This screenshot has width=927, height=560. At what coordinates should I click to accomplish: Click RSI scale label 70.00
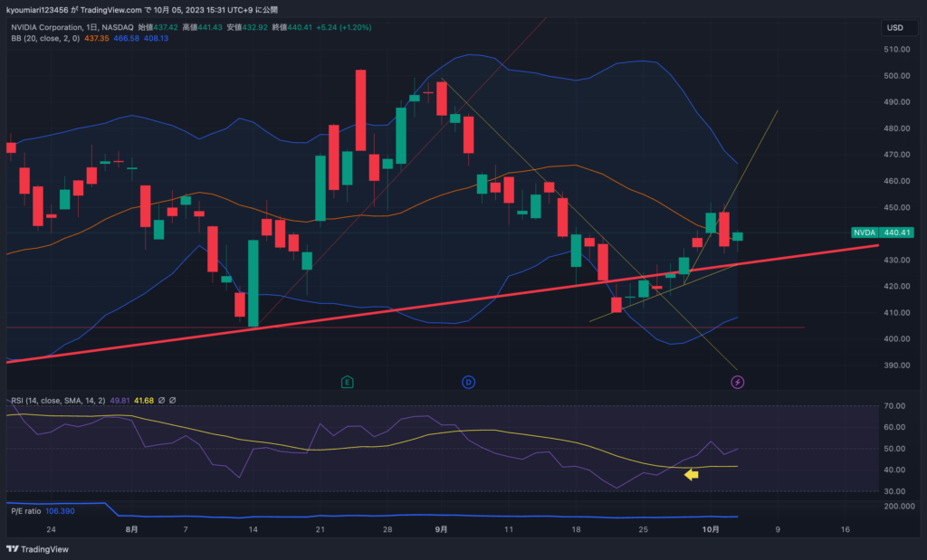(894, 406)
